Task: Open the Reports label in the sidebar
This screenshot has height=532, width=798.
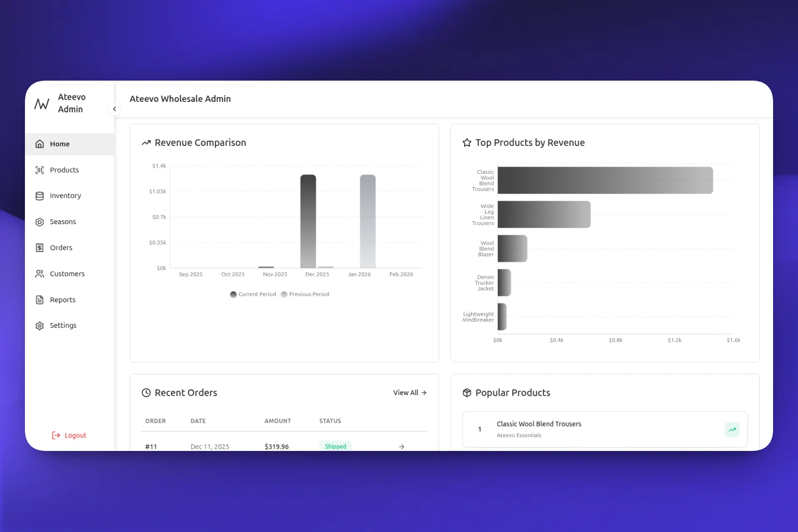Action: pyautogui.click(x=63, y=300)
